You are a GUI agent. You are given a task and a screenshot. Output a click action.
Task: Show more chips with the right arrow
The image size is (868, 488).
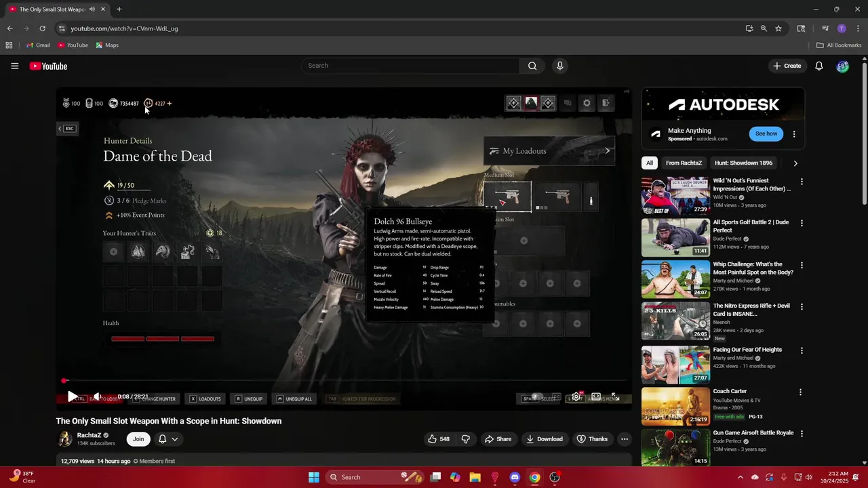click(x=795, y=163)
